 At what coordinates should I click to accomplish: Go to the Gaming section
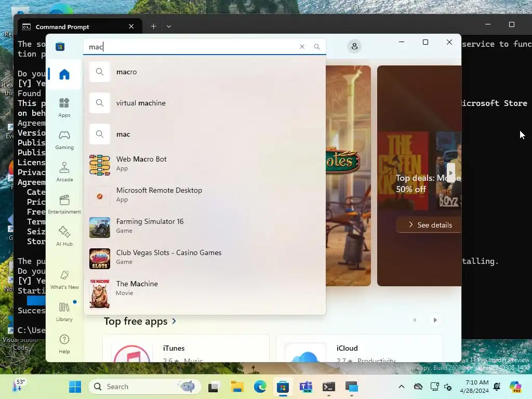pos(64,140)
